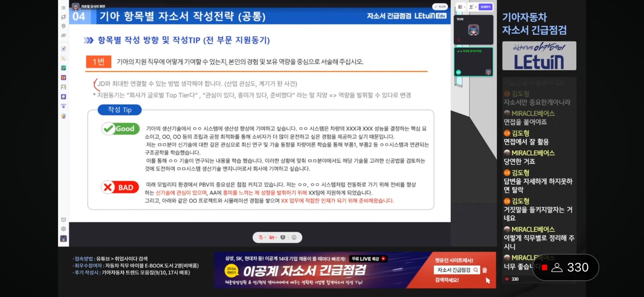Click the 후기 작성시 info line
This screenshot has width=644, height=297.
tap(132, 272)
